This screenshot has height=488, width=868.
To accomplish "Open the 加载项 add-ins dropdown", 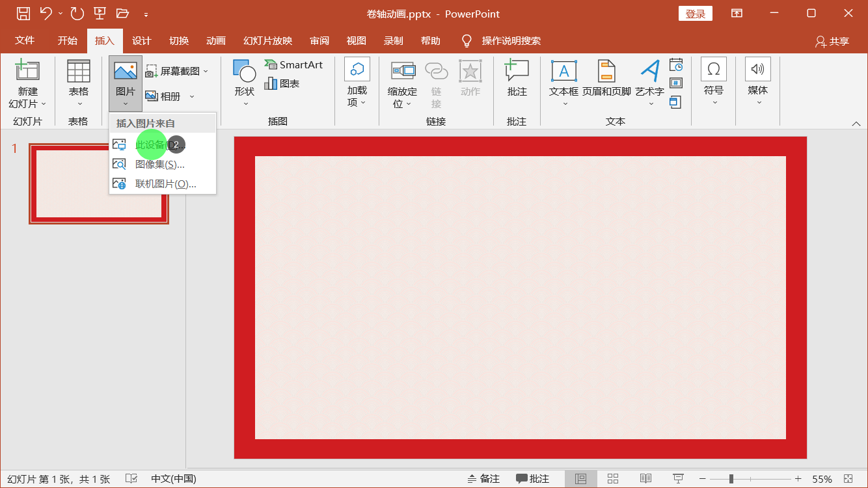I will point(357,84).
